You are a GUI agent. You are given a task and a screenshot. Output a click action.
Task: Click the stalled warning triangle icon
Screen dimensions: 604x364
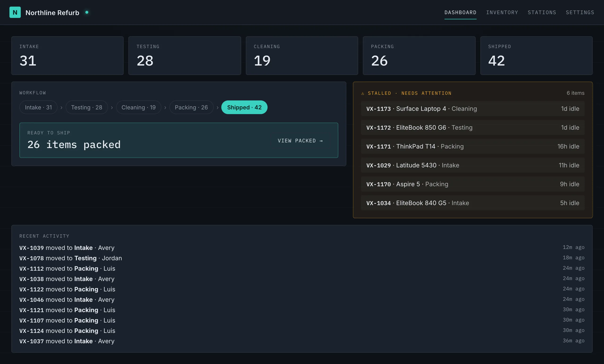point(363,93)
